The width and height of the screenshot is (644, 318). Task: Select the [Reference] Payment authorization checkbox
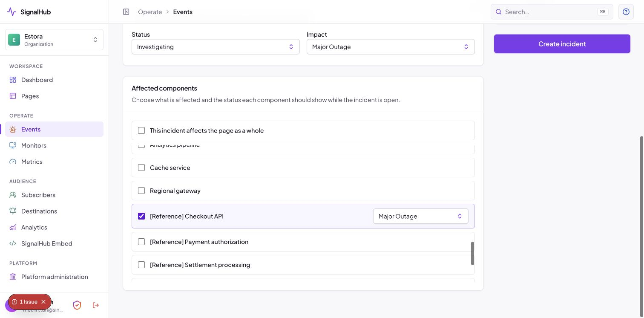[x=141, y=242]
